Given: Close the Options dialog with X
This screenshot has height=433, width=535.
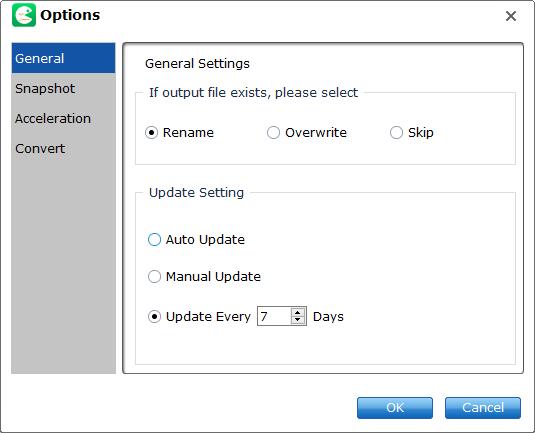Looking at the screenshot, I should [510, 16].
